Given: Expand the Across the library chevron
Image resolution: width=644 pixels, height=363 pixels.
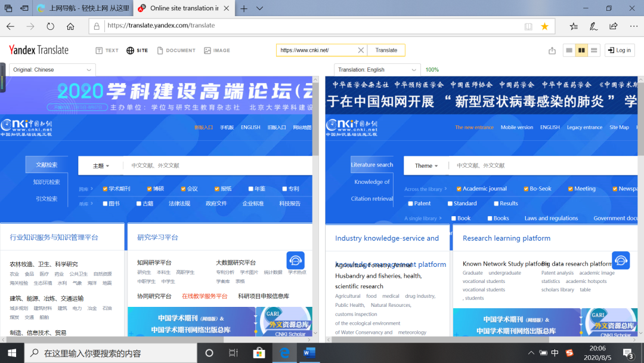Looking at the screenshot, I should pos(445,189).
